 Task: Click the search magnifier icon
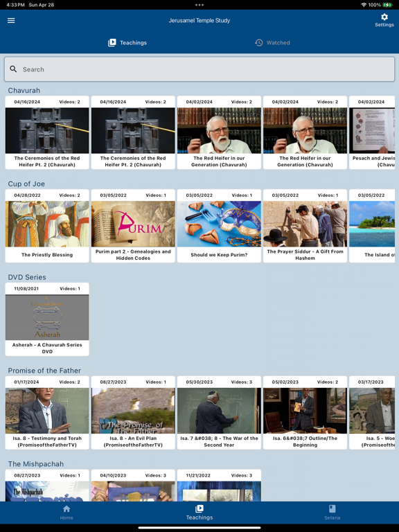tap(13, 69)
